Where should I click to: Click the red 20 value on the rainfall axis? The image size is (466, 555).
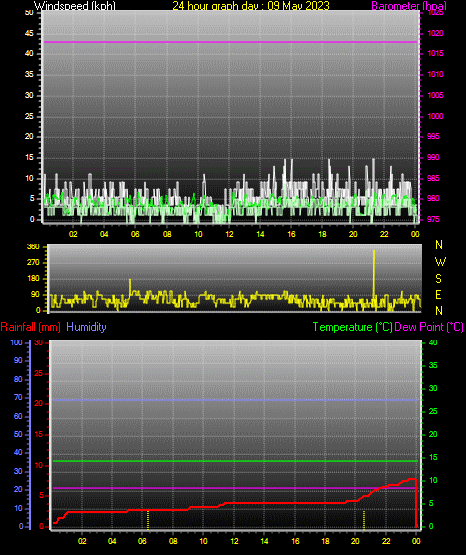[x=39, y=404]
